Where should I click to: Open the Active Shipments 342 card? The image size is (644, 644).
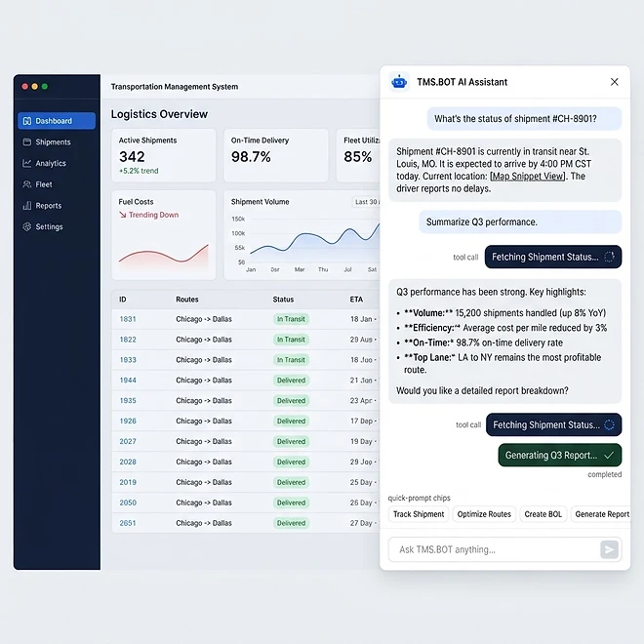[164, 155]
